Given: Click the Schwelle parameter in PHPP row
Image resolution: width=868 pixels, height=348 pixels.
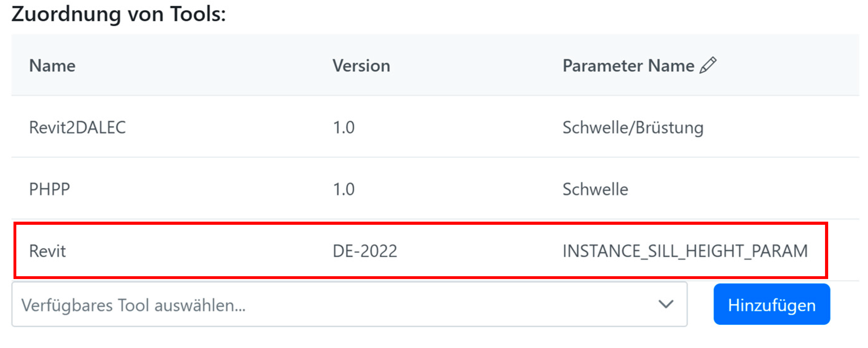Looking at the screenshot, I should pyautogui.click(x=595, y=189).
